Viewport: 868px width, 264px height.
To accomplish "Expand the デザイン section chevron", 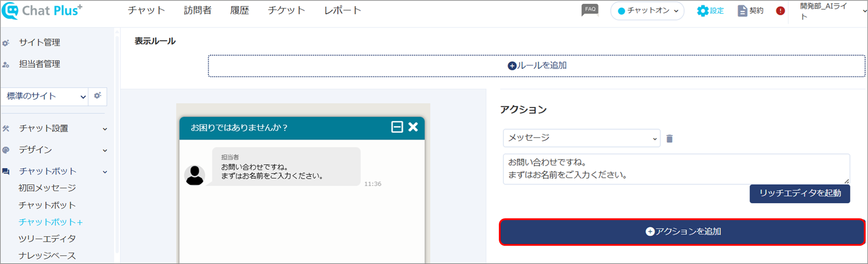I will [x=105, y=150].
